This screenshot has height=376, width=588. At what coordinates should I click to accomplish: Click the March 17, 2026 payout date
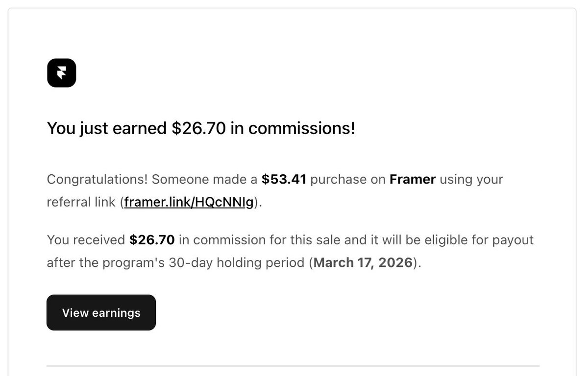pyautogui.click(x=363, y=263)
